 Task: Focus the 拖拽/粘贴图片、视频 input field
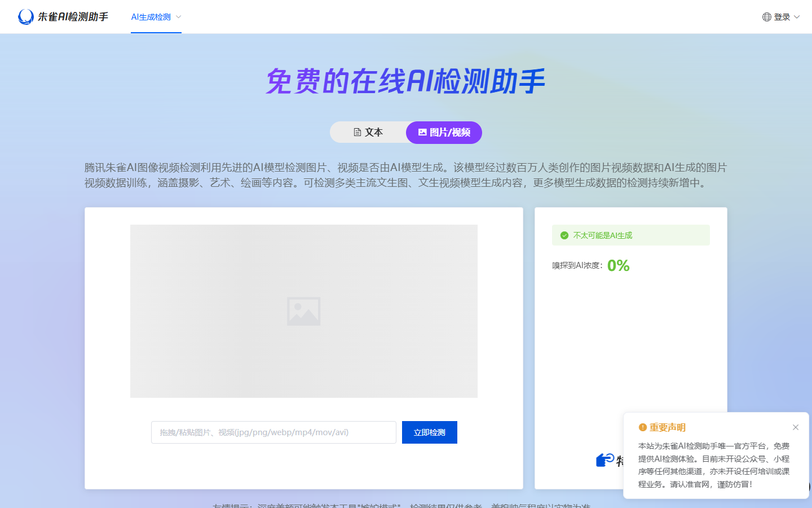click(273, 432)
